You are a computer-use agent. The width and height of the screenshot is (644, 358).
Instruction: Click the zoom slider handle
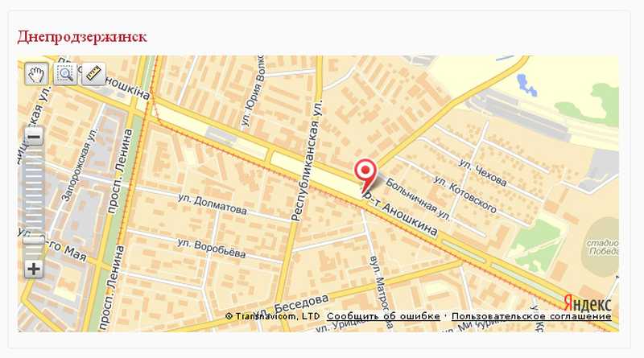34,239
